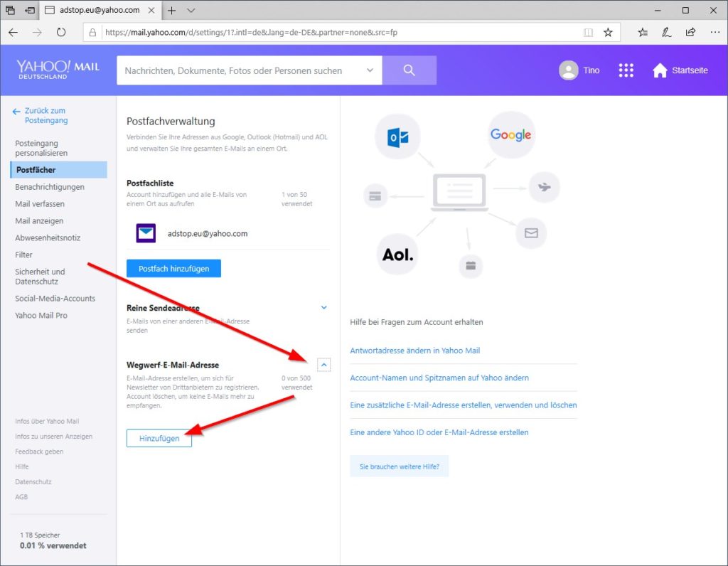Screen dimensions: 728x566
Task: Open Social-Media-Accounts settings
Action: [x=55, y=299]
